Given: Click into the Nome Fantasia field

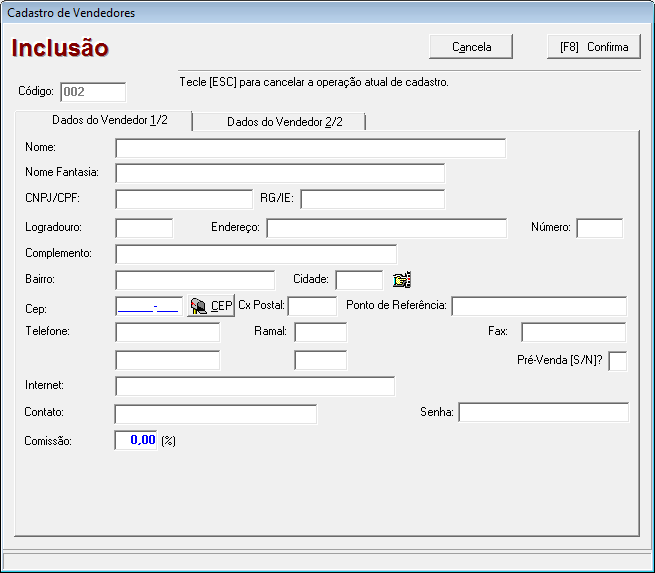Looking at the screenshot, I should [x=279, y=173].
